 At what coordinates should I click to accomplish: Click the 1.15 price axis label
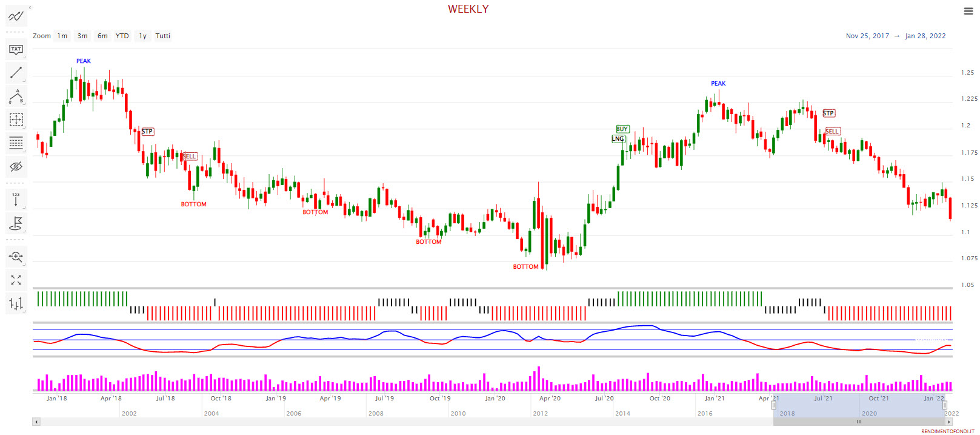(967, 179)
